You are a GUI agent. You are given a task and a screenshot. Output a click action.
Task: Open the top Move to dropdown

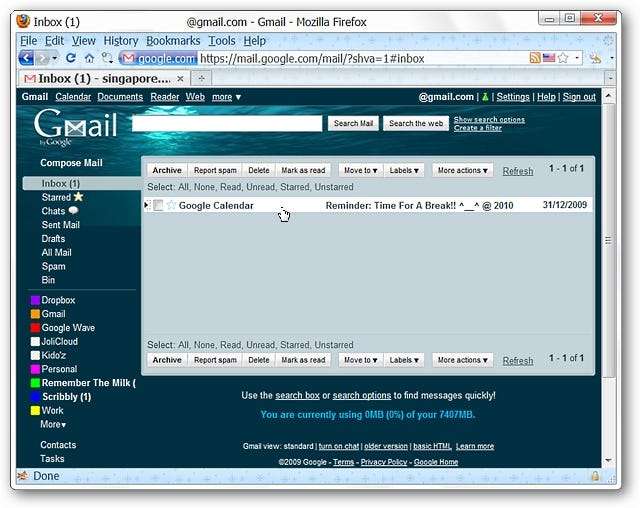pos(360,170)
